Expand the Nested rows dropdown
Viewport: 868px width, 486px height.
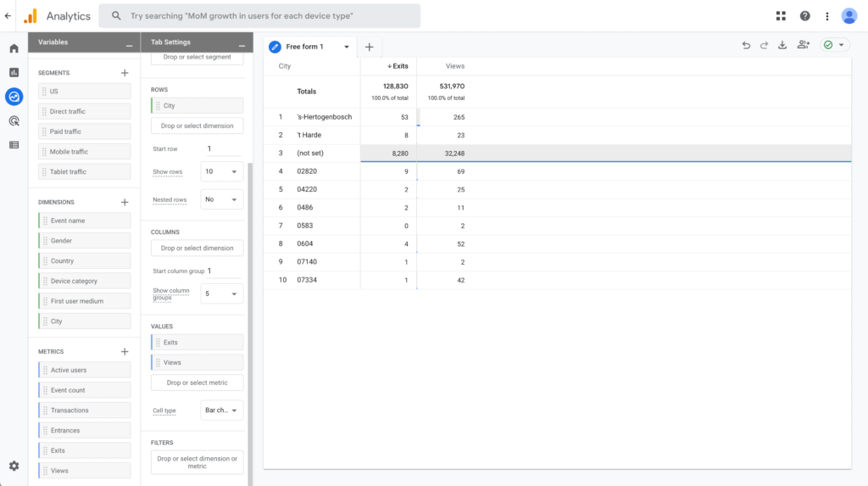[x=222, y=199]
